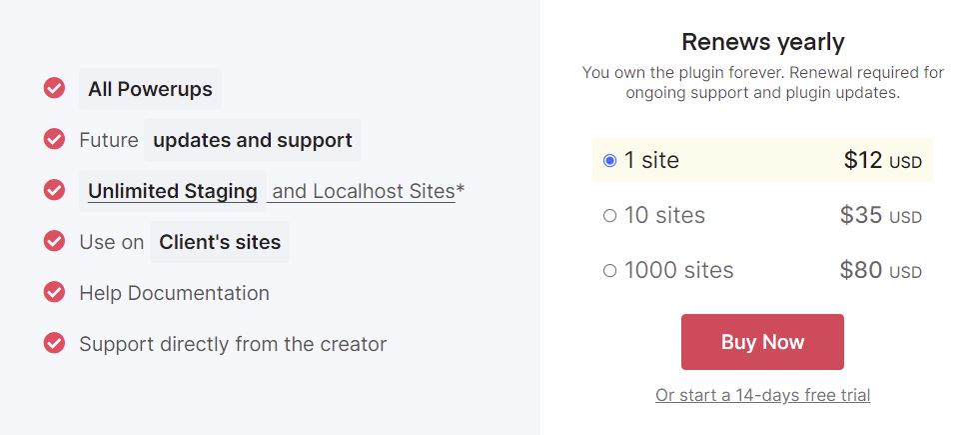Screen dimensions: 980x435
Task: Click the $80 USD price
Action: click(x=881, y=270)
